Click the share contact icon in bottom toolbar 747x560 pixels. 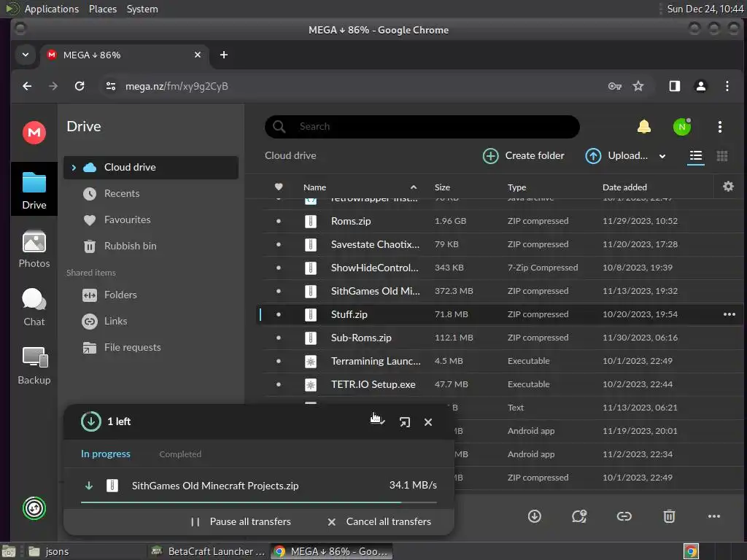tap(579, 516)
